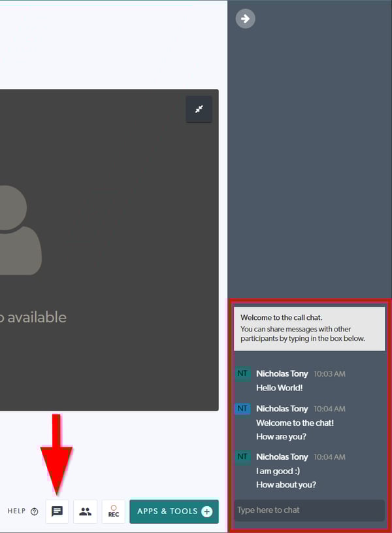
Task: Select the 'Hello World!' chat message
Action: 279,388
